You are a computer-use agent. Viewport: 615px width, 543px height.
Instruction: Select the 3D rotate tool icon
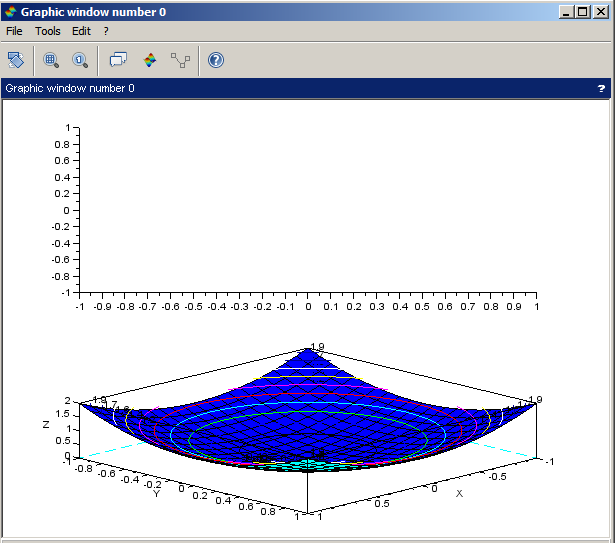tap(15, 60)
